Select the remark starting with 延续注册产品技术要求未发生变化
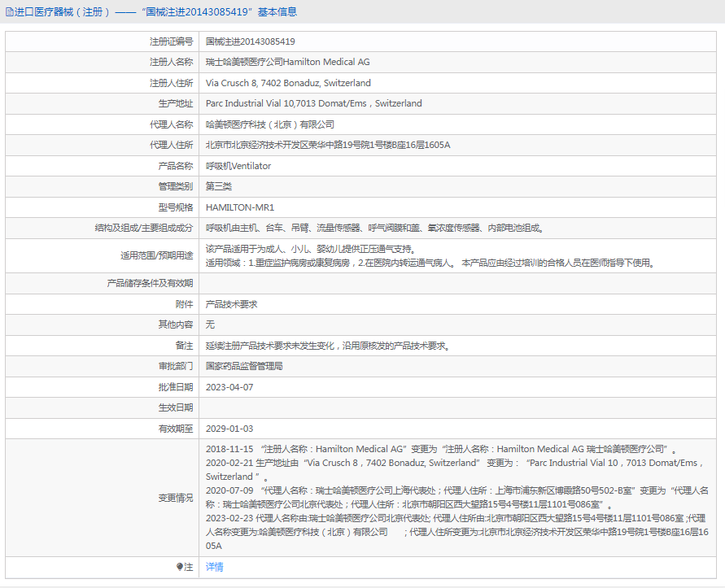The image size is (725, 588). click(x=328, y=346)
